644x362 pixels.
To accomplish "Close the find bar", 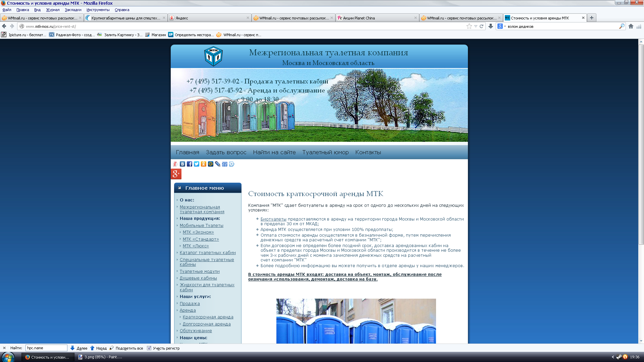I will click(x=4, y=348).
